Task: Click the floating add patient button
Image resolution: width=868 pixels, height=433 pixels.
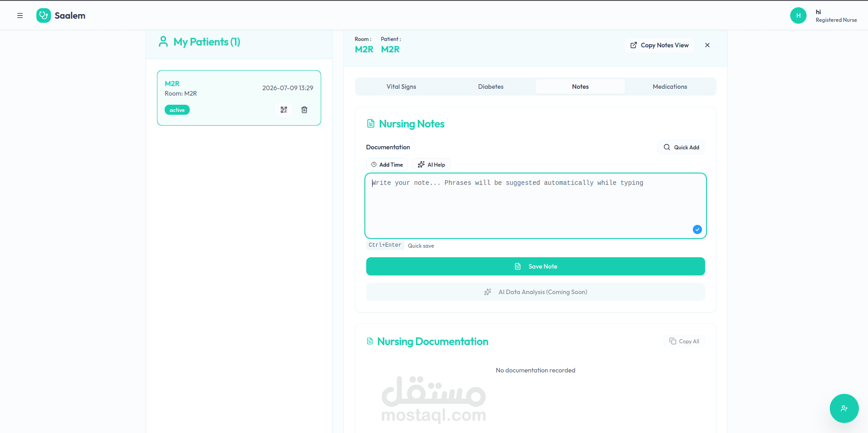Action: (x=844, y=408)
